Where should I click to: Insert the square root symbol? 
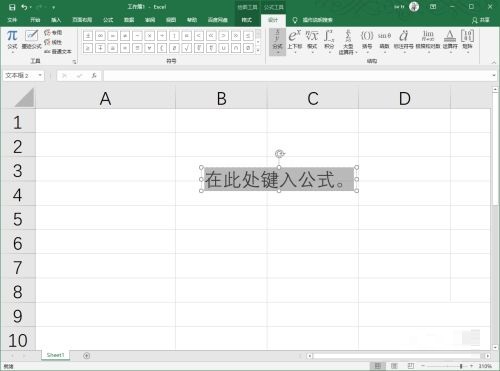coord(186,48)
